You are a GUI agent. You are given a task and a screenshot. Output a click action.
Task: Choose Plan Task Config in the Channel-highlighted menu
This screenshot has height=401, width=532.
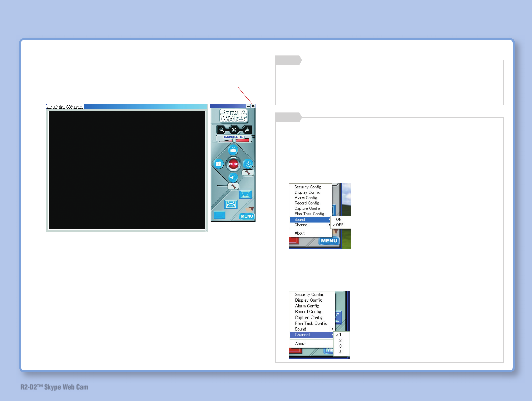[x=311, y=323]
